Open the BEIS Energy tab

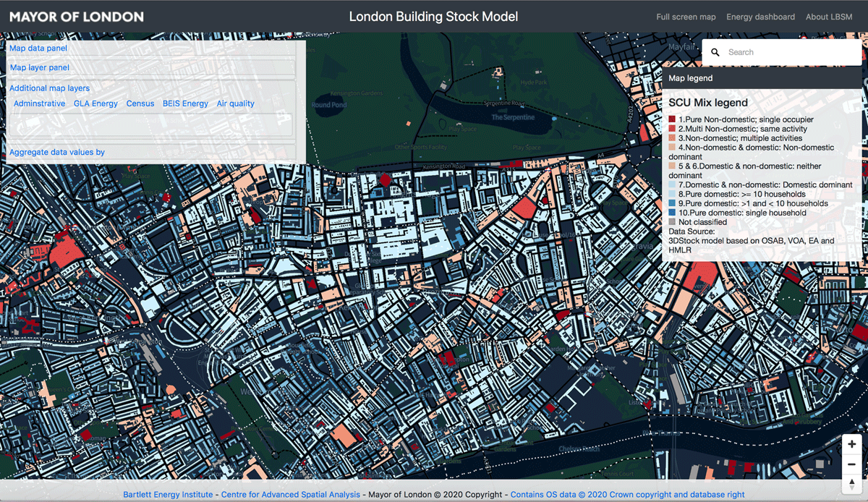click(x=185, y=103)
